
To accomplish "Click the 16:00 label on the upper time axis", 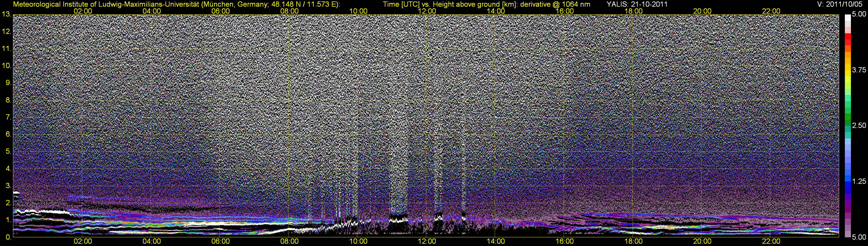I will click(x=564, y=11).
